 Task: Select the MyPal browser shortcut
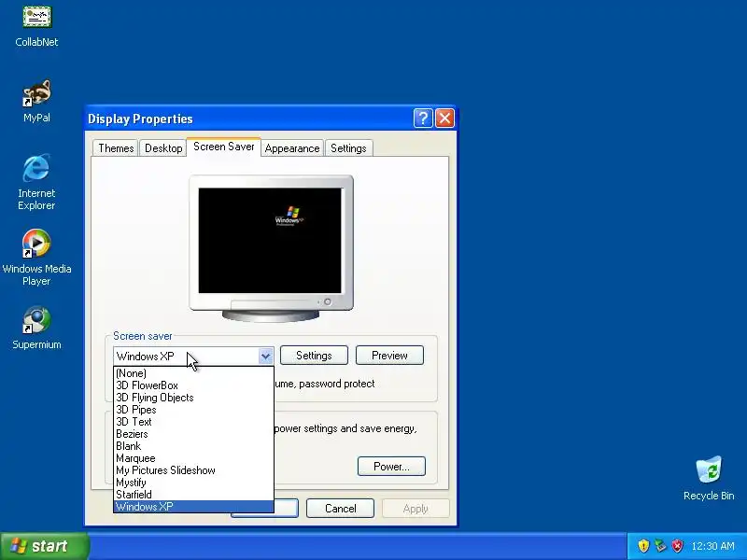36,101
